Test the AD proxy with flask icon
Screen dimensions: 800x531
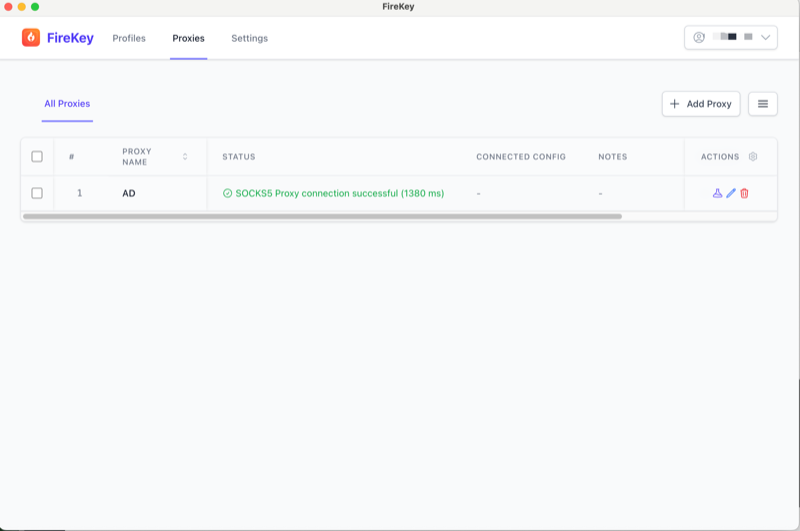click(x=717, y=193)
